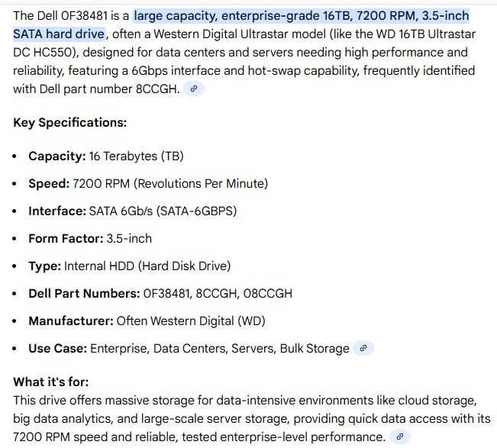The image size is (497, 448).
Task: Click the Manufacturer label
Action: click(x=70, y=321)
